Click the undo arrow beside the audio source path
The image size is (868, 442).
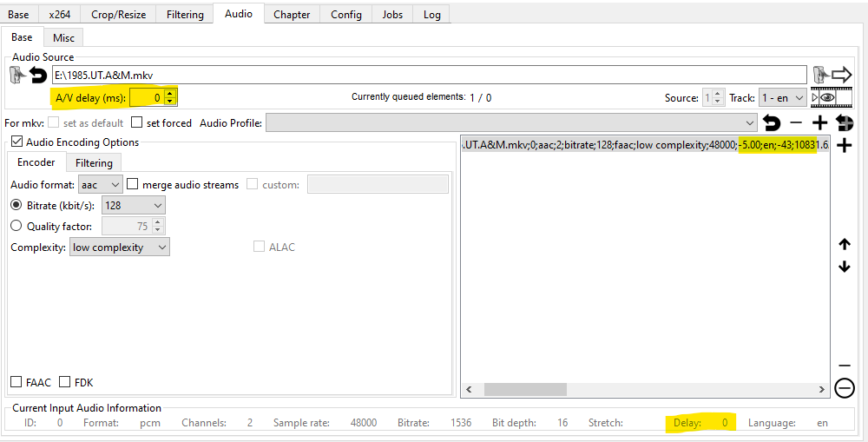point(38,76)
